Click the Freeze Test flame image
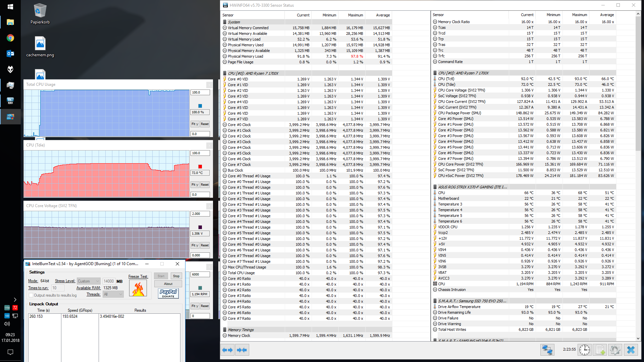 [x=138, y=288]
